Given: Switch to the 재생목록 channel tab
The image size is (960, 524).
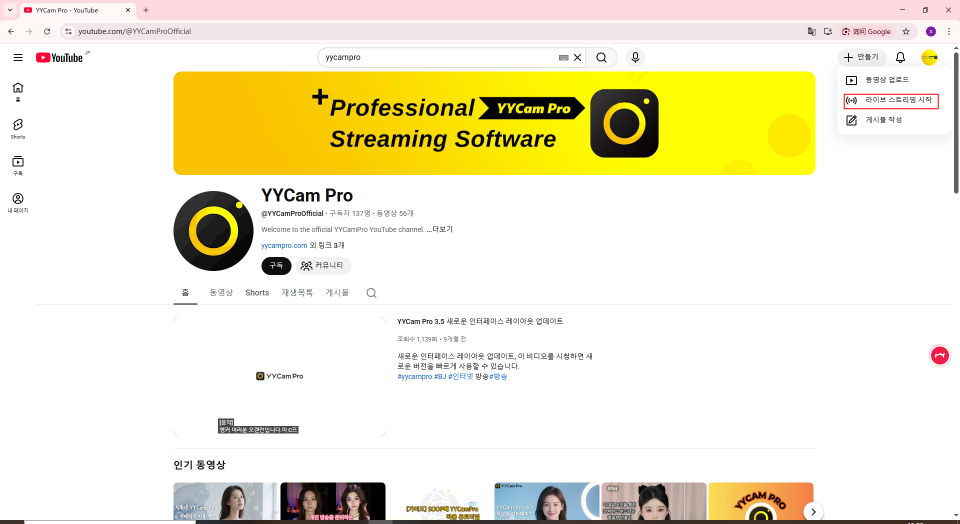Looking at the screenshot, I should (297, 293).
